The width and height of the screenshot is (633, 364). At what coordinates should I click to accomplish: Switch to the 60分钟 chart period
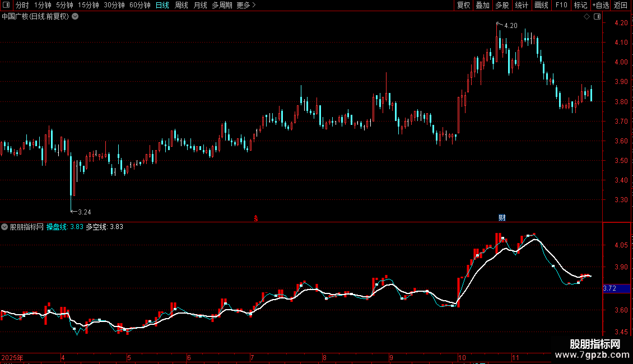(139, 5)
